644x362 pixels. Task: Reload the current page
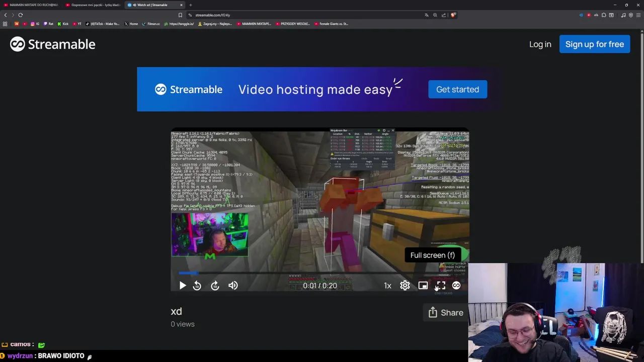coord(21,15)
